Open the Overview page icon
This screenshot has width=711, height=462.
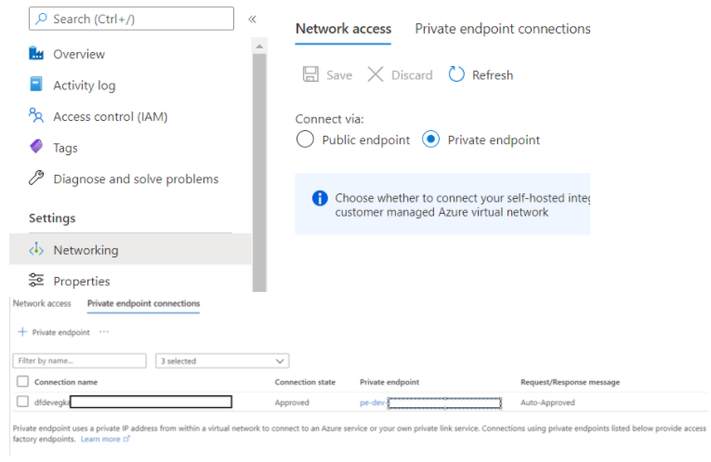(x=37, y=54)
